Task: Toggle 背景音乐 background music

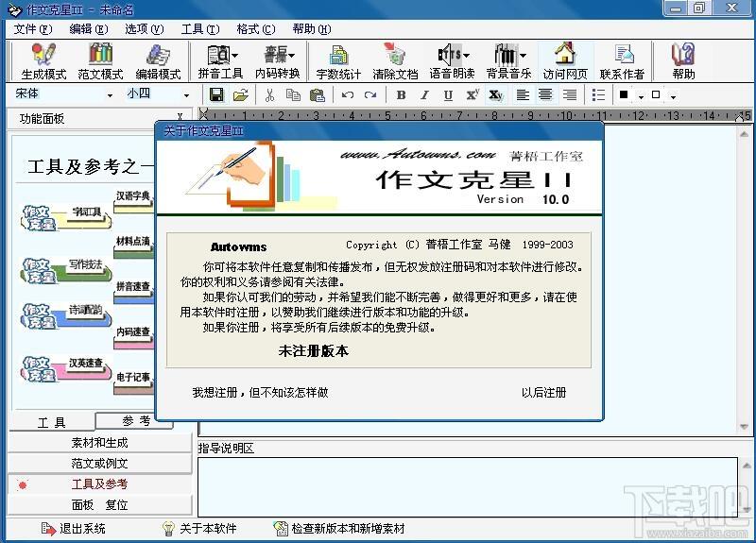Action: (508, 60)
